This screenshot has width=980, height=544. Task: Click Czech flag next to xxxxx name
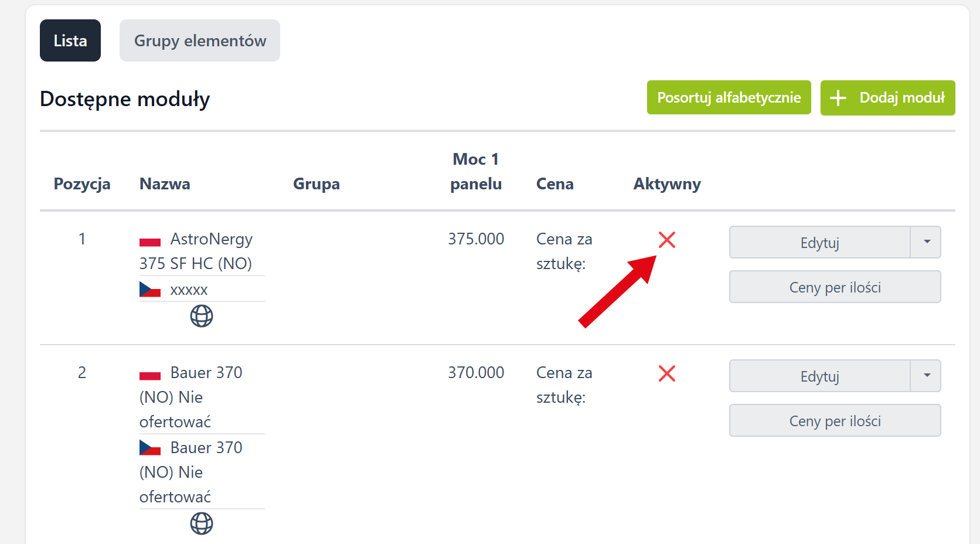click(150, 290)
